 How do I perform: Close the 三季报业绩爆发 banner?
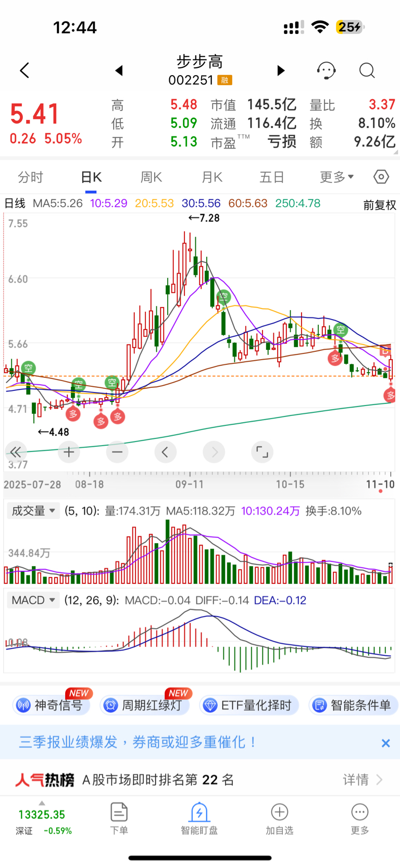point(385,743)
